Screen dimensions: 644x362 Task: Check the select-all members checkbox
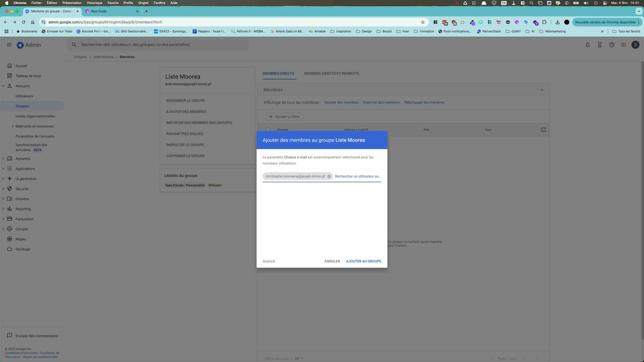pyautogui.click(x=268, y=129)
